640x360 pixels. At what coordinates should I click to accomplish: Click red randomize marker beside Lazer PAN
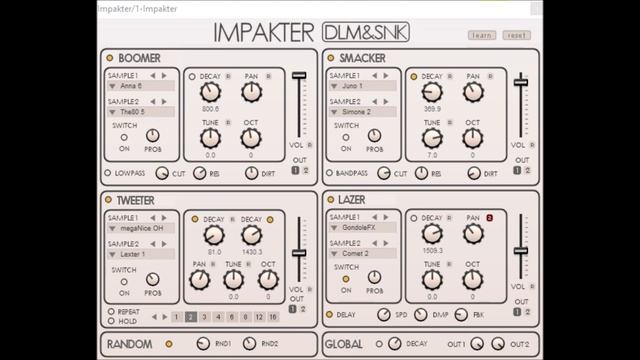[x=489, y=218]
